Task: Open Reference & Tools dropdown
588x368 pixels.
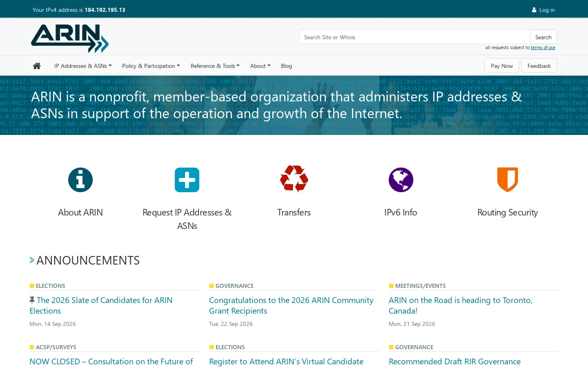Action: [215, 66]
